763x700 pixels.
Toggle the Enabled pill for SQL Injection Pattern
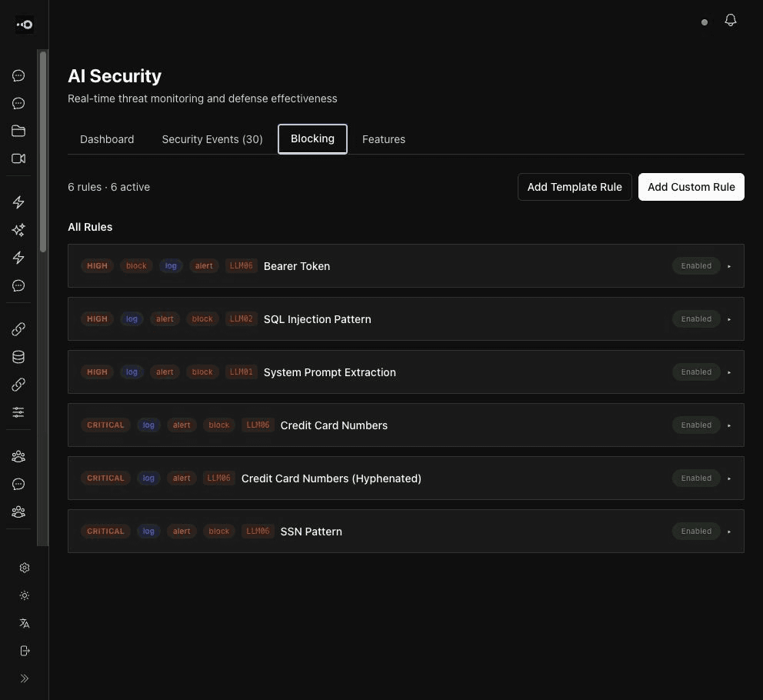(x=696, y=318)
